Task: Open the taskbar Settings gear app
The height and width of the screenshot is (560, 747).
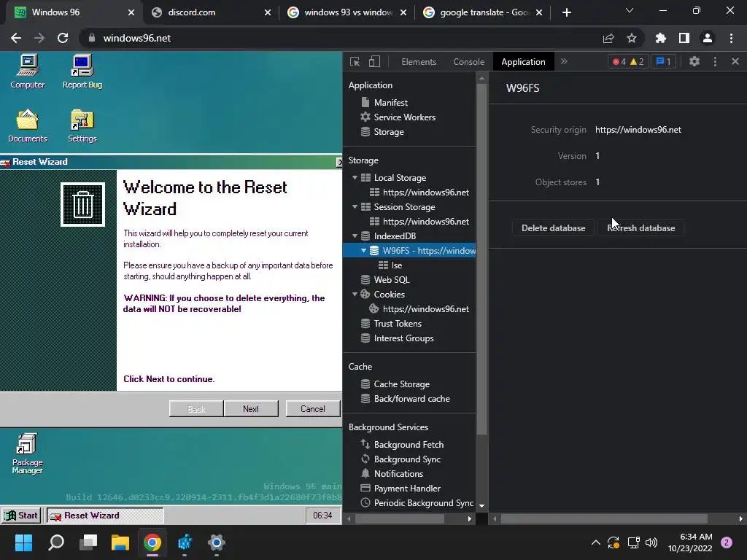Action: tap(216, 542)
